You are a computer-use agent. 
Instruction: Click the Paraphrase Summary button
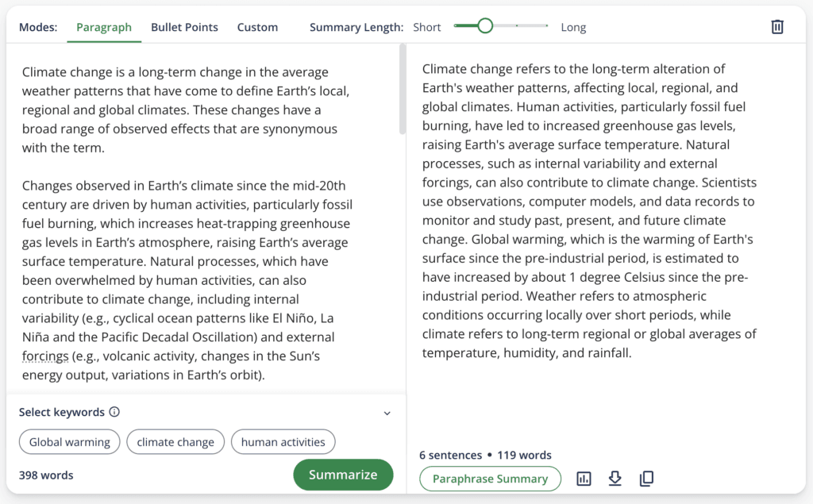point(490,479)
